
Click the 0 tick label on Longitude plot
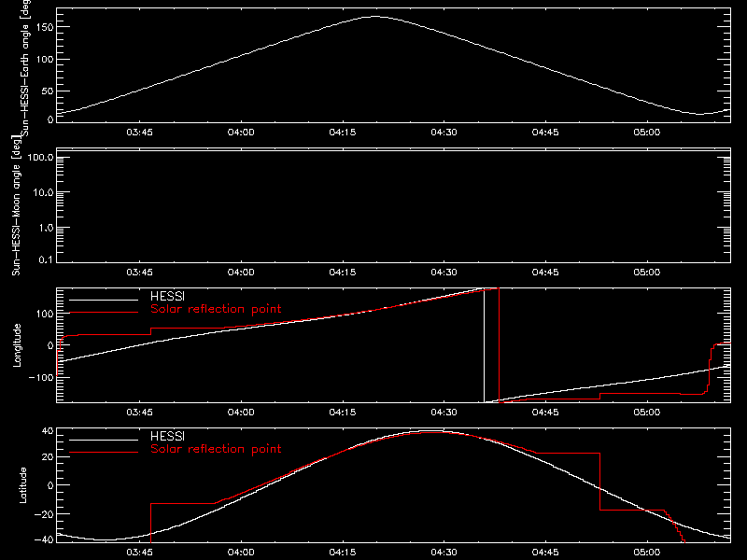[50, 345]
